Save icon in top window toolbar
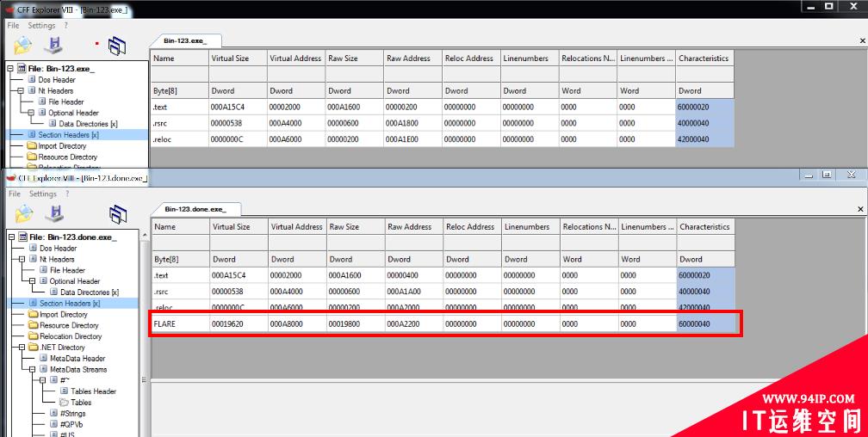The height and width of the screenshot is (437, 868). (53, 46)
